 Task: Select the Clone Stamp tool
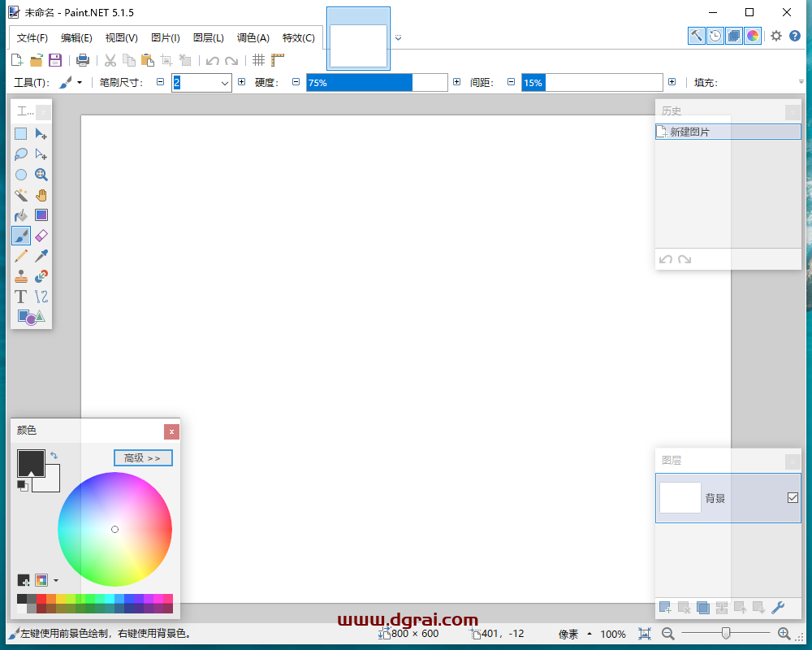coord(21,276)
